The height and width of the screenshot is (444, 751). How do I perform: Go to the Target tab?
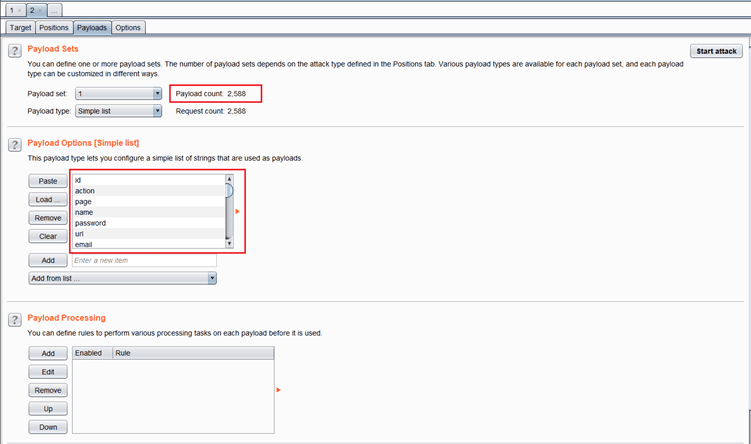pyautogui.click(x=20, y=27)
